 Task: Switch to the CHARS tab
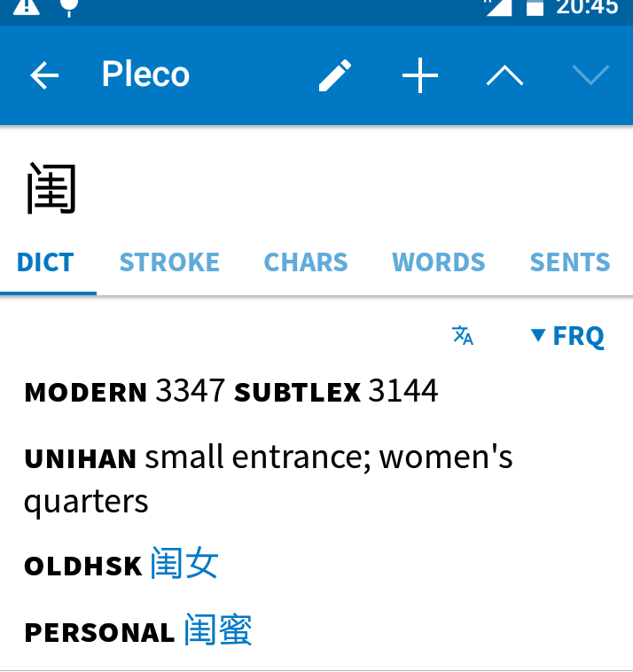click(x=306, y=262)
